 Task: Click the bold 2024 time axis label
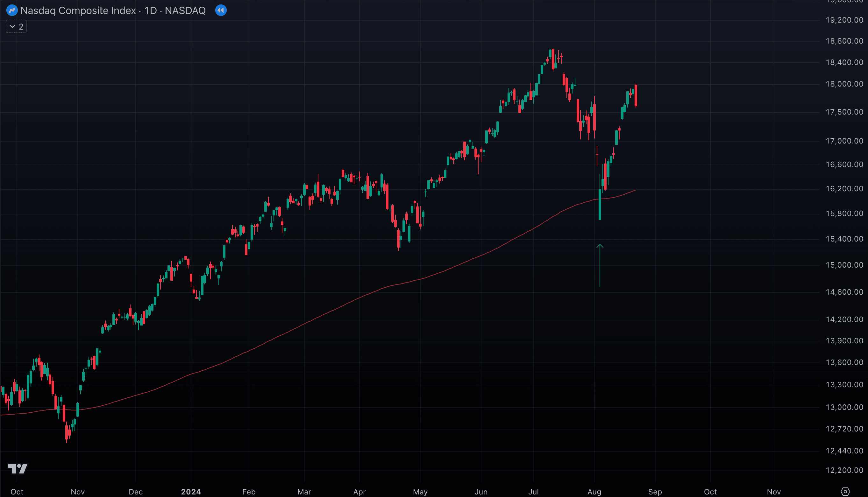[x=191, y=492]
